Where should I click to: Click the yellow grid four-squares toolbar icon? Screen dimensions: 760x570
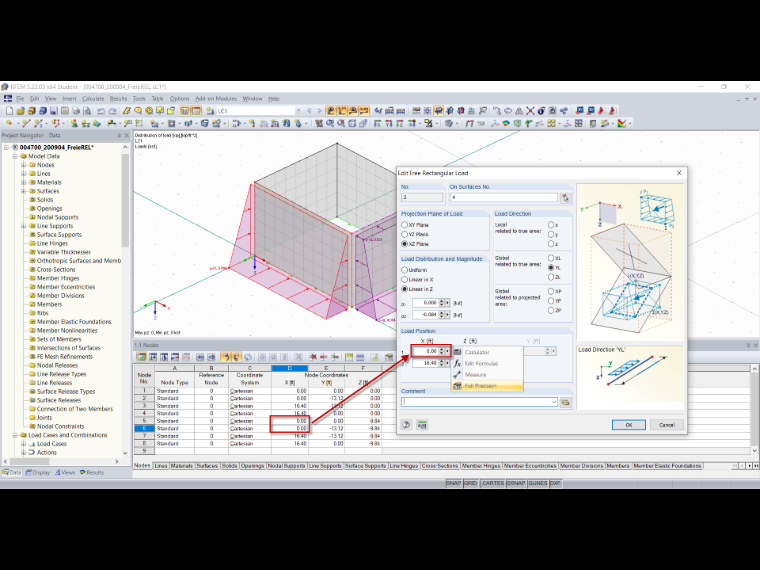[x=551, y=124]
